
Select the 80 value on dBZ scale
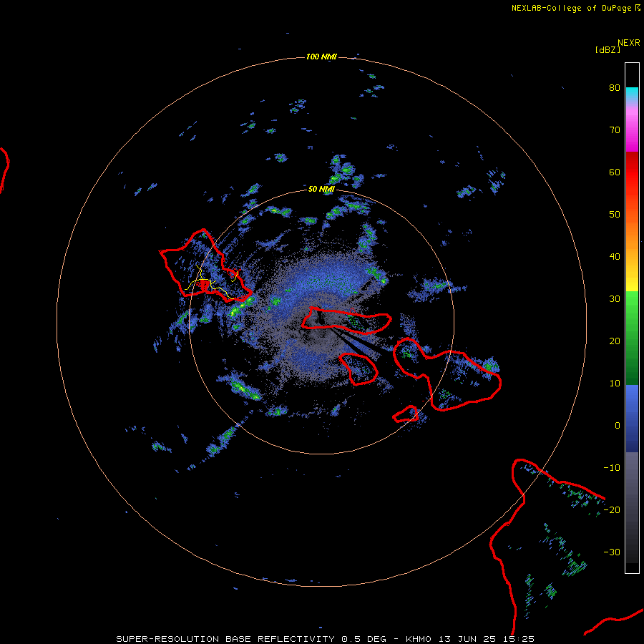tap(615, 88)
